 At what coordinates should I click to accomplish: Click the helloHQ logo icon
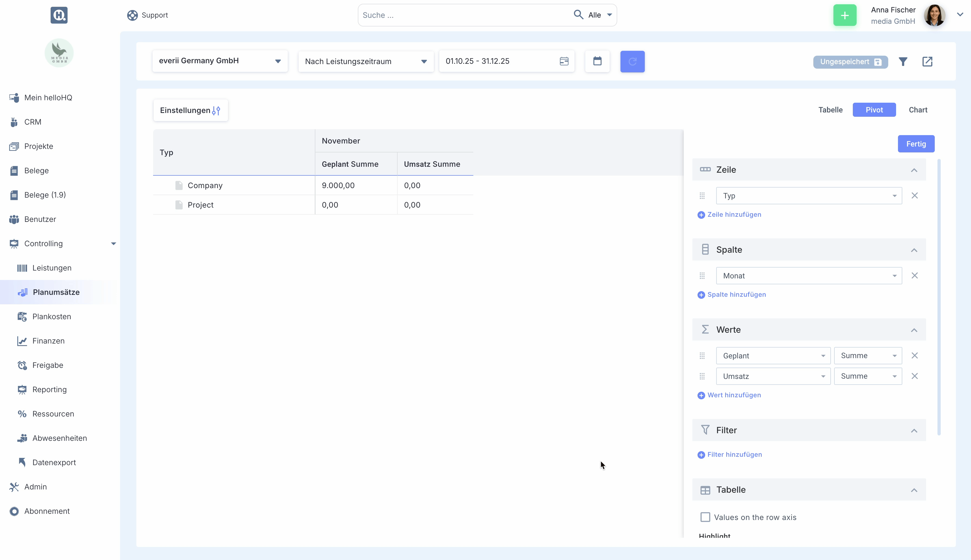(x=59, y=15)
